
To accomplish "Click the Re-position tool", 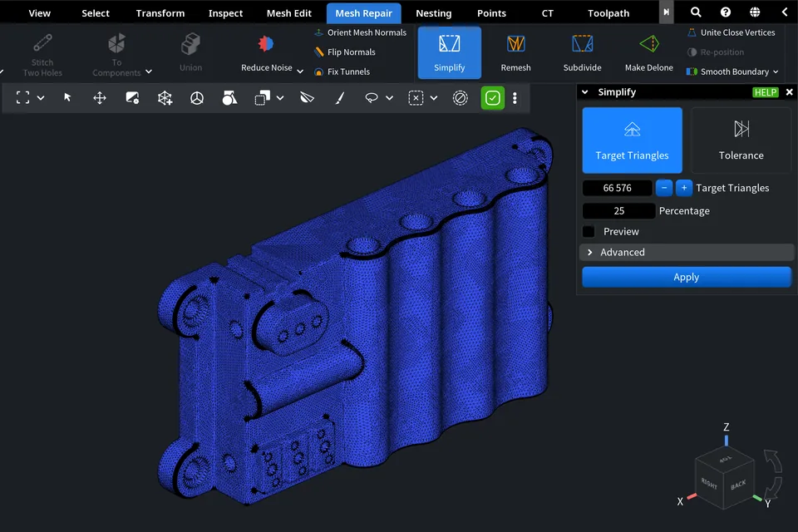I will coord(716,52).
